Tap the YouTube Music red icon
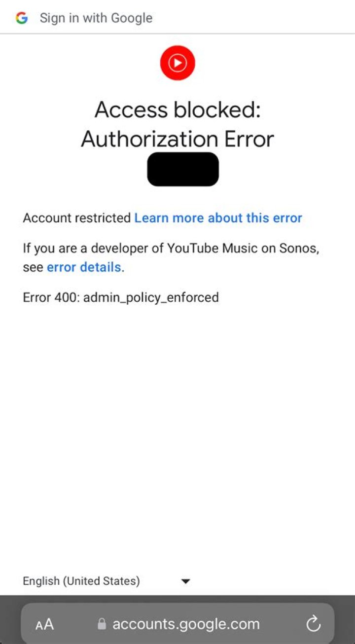Viewport: 355px width, 644px height. (177, 63)
